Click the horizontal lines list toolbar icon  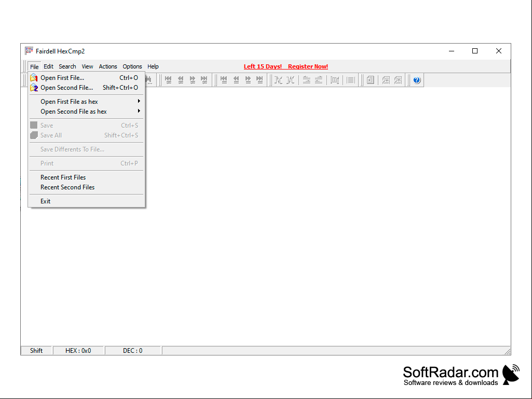pos(350,80)
